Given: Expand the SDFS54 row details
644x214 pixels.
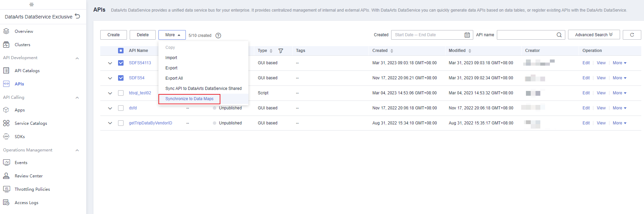Looking at the screenshot, I should coord(110,78).
